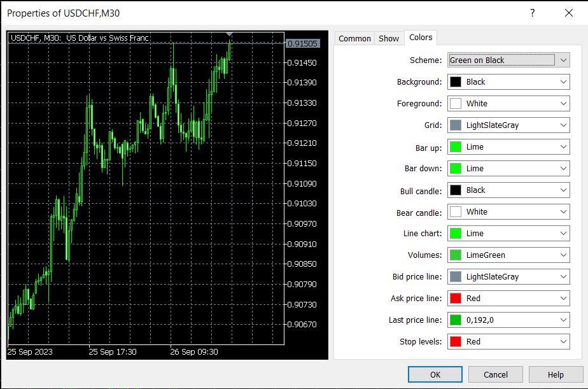Open the Bear candle color dropdown
Screen dimensions: 588x389
508,211
